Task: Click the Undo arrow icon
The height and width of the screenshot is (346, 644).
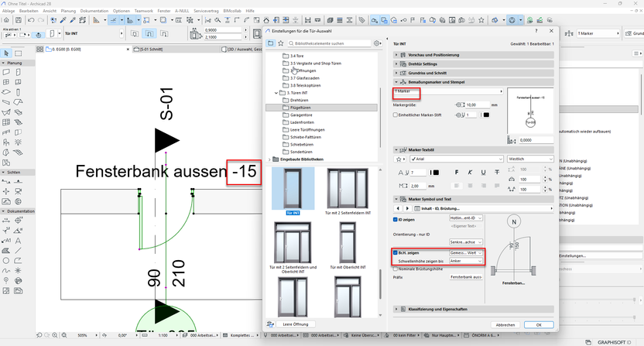Action: click(x=31, y=20)
